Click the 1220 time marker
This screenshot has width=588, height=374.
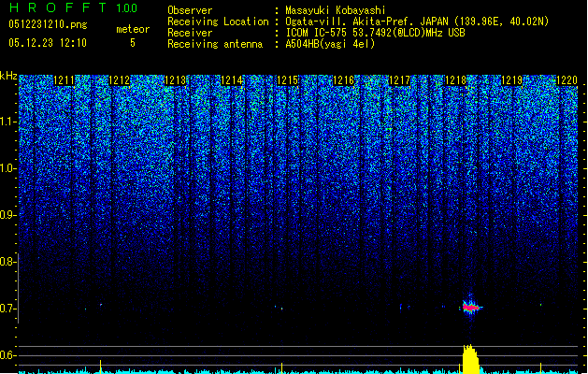[567, 80]
